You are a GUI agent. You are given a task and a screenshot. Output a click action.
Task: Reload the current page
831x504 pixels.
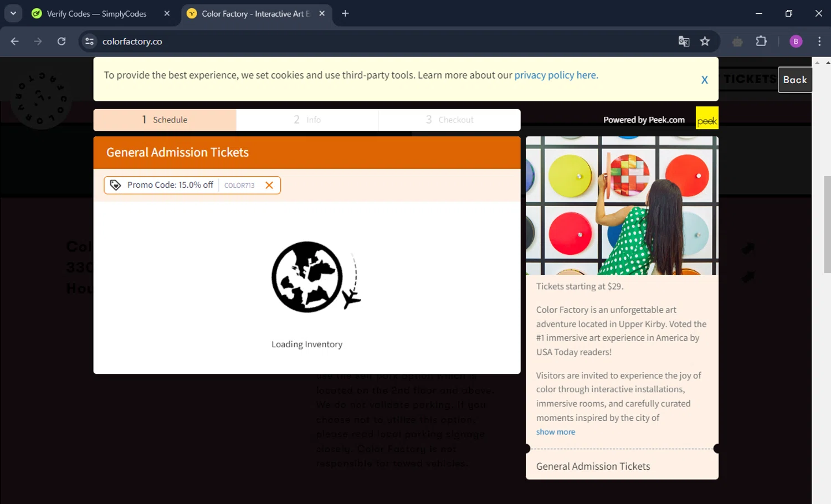61,42
